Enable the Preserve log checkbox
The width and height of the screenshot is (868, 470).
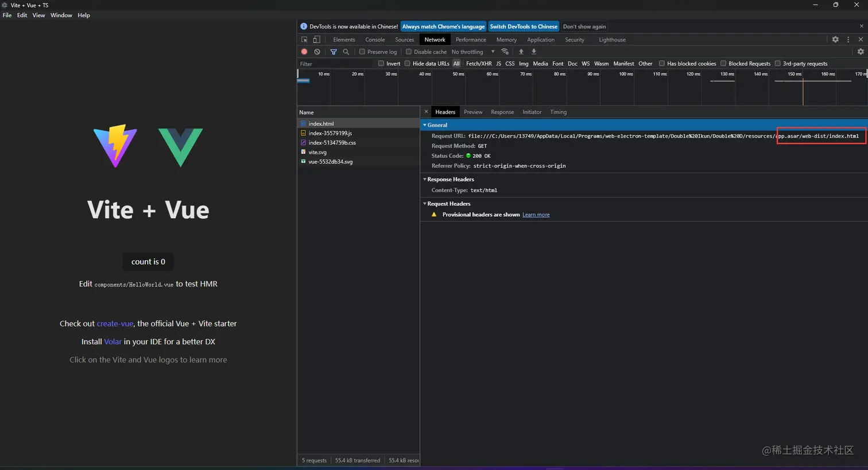pyautogui.click(x=362, y=52)
